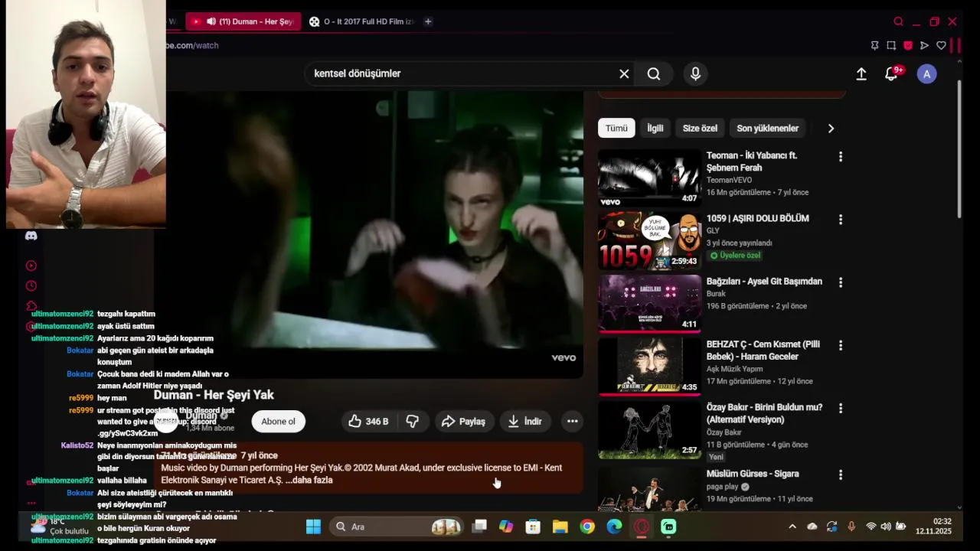
Task: Open YouTube notifications bell
Action: coord(891,74)
